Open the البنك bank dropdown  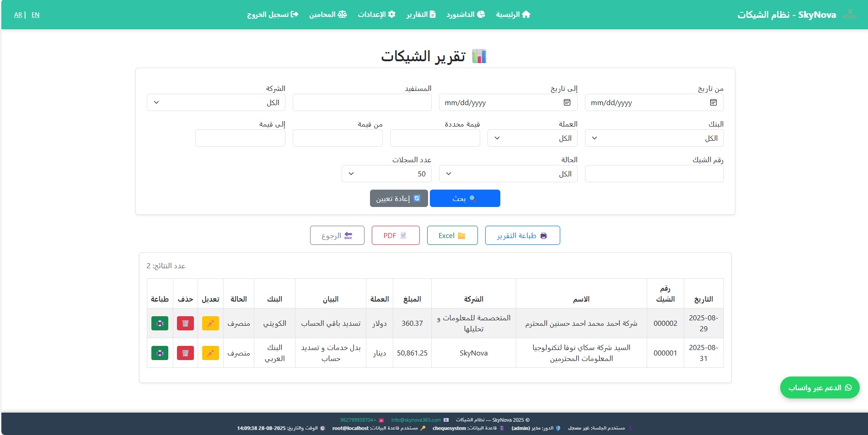click(654, 138)
